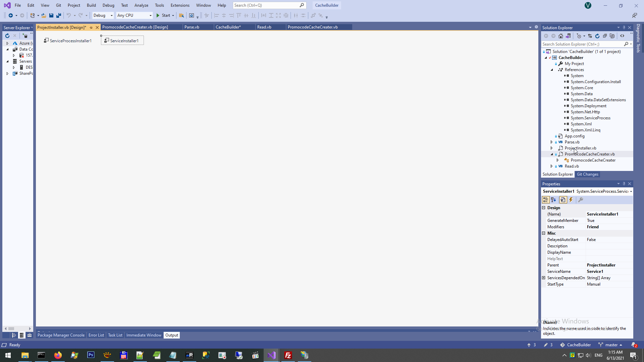Sort properties alphabetically
The image size is (644, 362).
[553, 200]
